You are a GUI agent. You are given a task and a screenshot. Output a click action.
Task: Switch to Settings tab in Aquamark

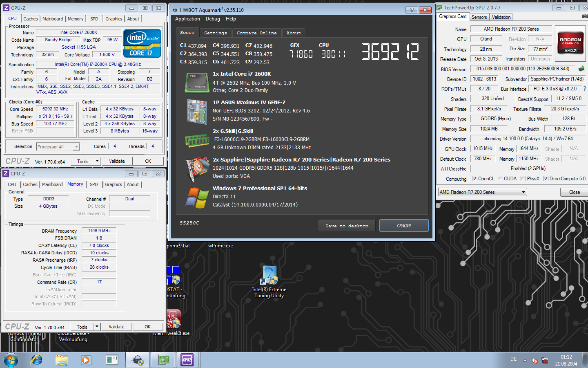tap(215, 33)
